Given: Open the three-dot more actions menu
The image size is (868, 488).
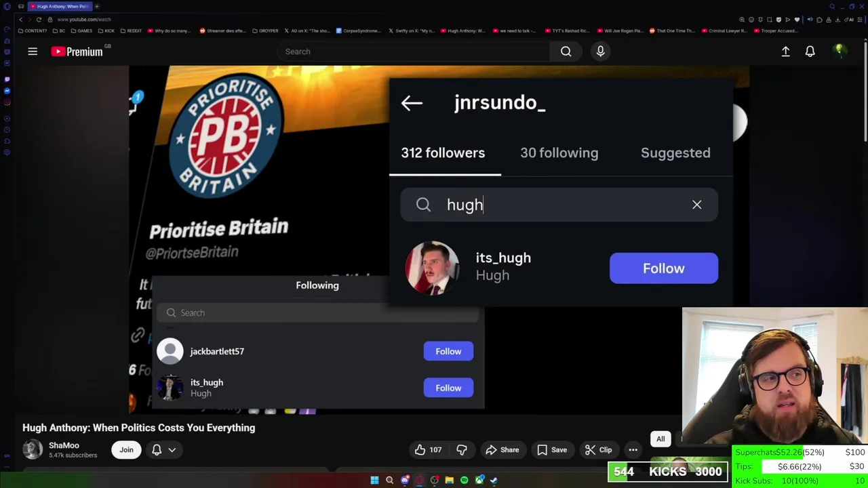Looking at the screenshot, I should [x=633, y=449].
